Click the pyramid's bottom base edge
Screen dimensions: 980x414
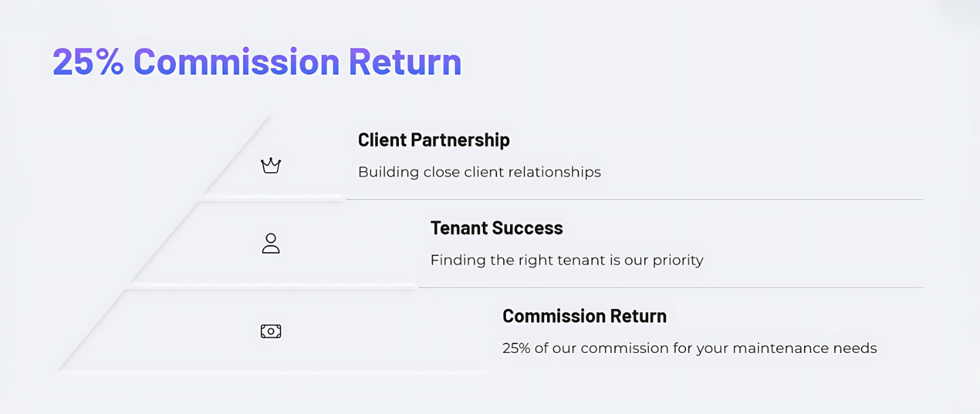(x=271, y=372)
